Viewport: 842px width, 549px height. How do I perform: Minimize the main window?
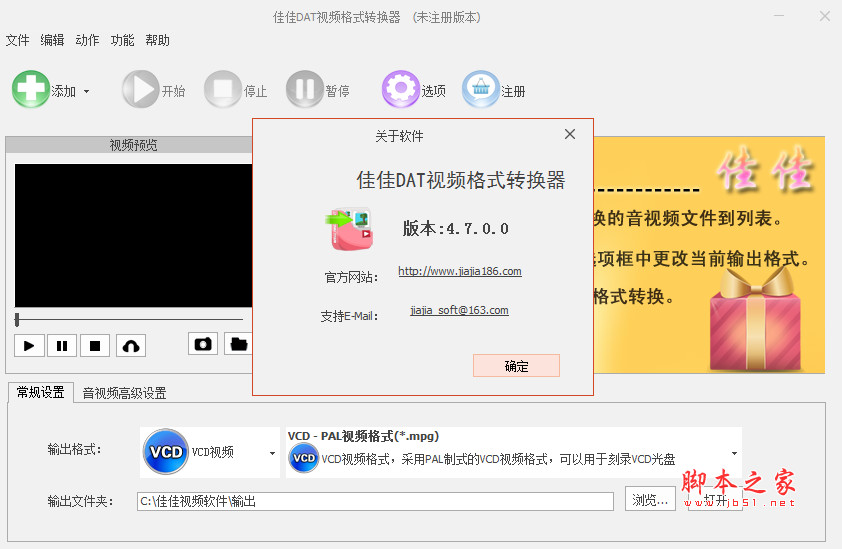pyautogui.click(x=779, y=16)
